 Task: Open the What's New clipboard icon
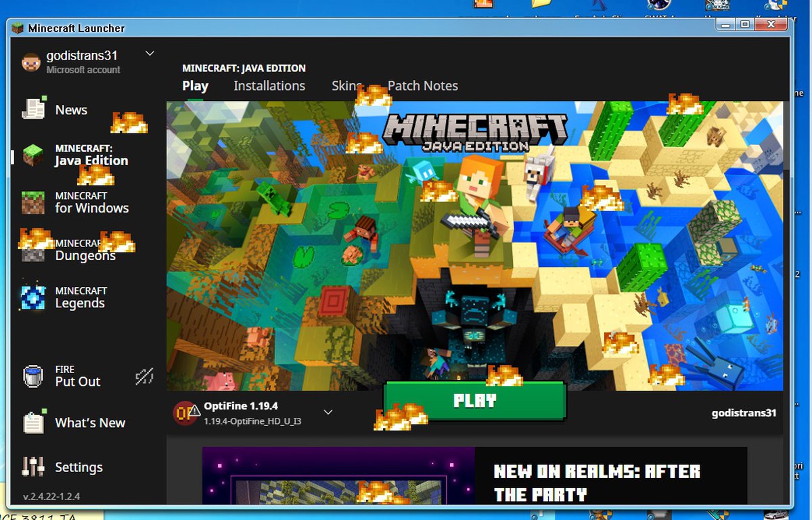[33, 422]
